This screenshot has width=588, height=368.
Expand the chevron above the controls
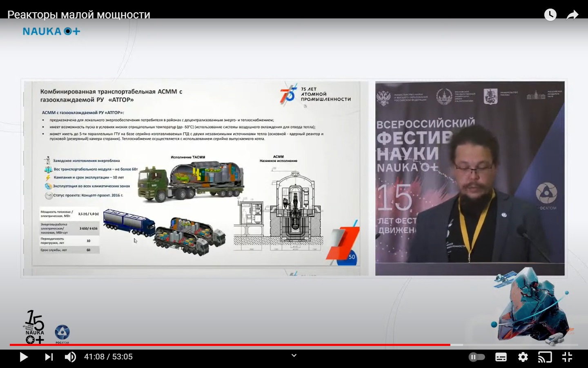(x=294, y=355)
